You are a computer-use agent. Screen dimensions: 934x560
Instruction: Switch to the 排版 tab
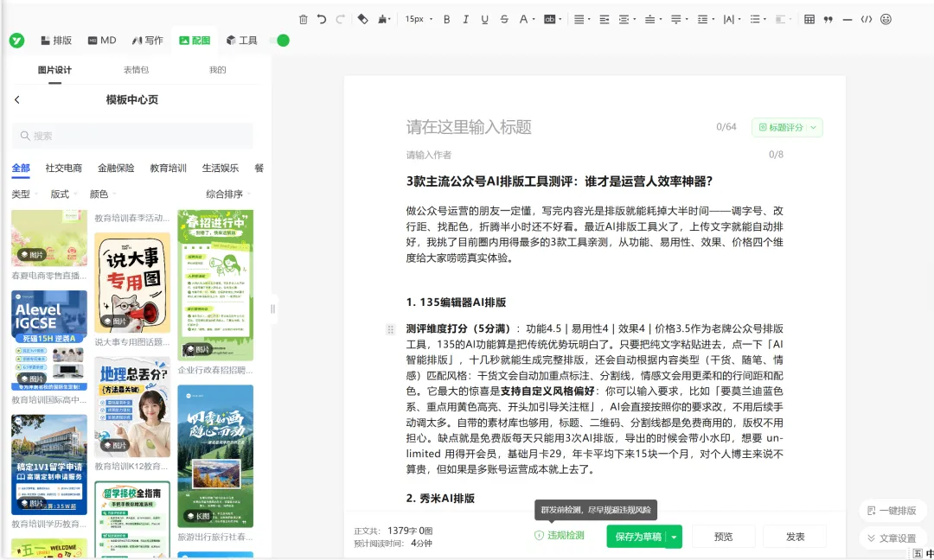pos(56,41)
